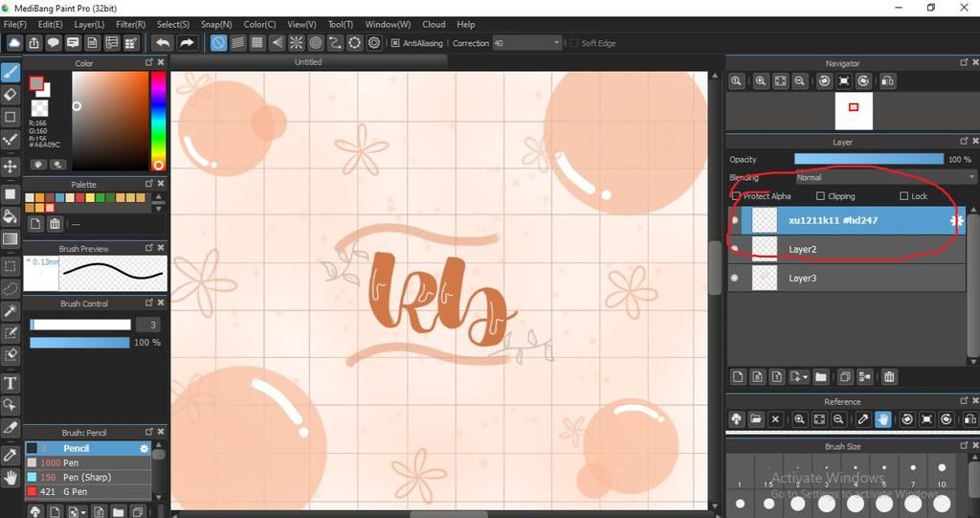Close the Color panel
980x518 pixels.
(x=161, y=62)
